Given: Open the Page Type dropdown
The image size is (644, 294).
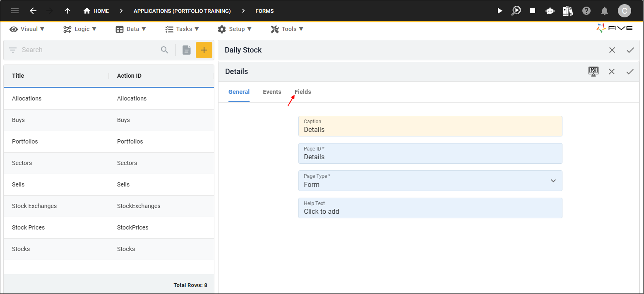Looking at the screenshot, I should 430,181.
